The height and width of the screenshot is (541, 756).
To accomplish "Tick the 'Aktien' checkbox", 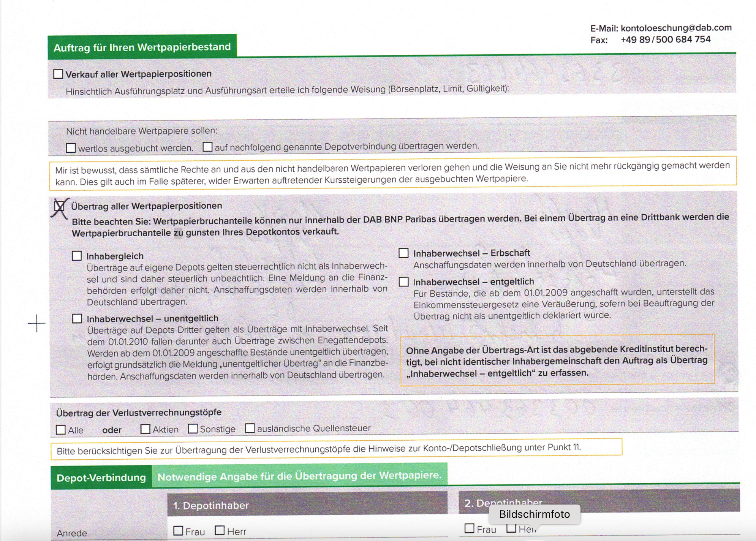I will point(145,429).
